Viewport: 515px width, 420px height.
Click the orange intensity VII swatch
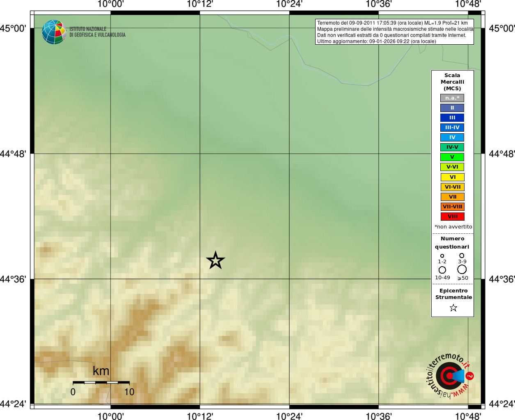pyautogui.click(x=453, y=197)
